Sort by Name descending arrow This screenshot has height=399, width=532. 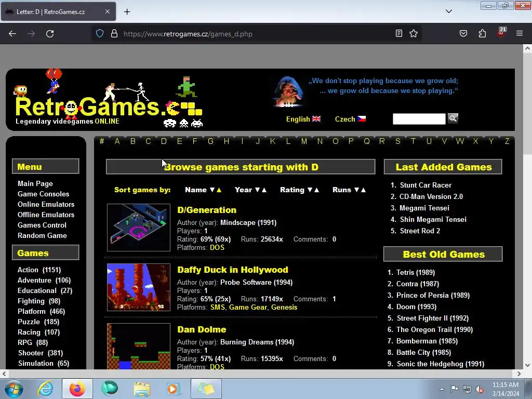(212, 190)
